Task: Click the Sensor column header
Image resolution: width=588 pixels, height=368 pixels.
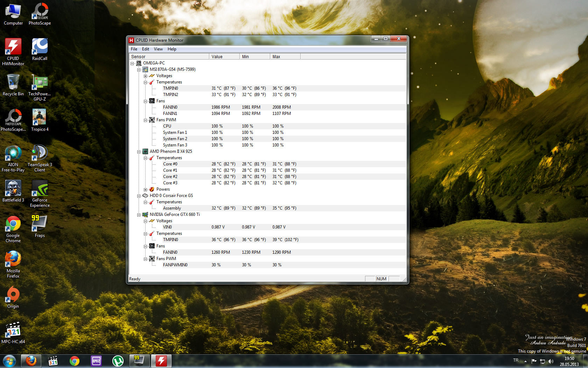Action: (169, 56)
